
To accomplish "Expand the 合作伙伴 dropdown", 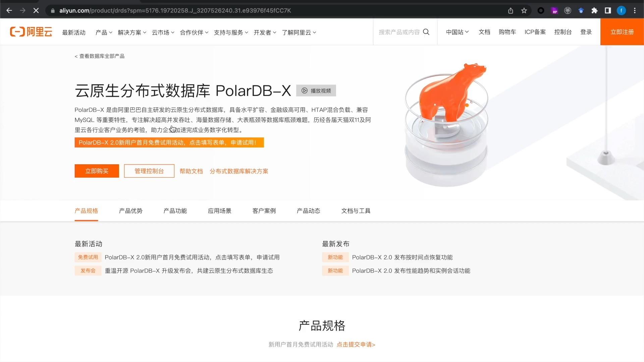I will [194, 33].
